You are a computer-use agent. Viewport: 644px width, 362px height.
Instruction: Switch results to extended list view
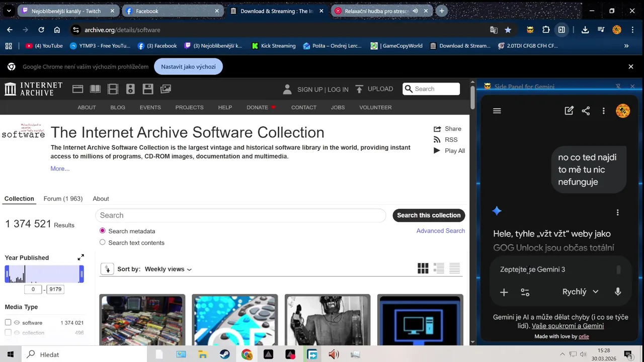pos(439,268)
